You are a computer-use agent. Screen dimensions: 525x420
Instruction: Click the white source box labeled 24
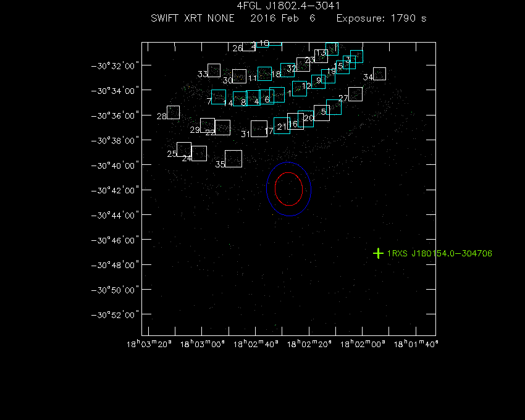pyautogui.click(x=199, y=153)
